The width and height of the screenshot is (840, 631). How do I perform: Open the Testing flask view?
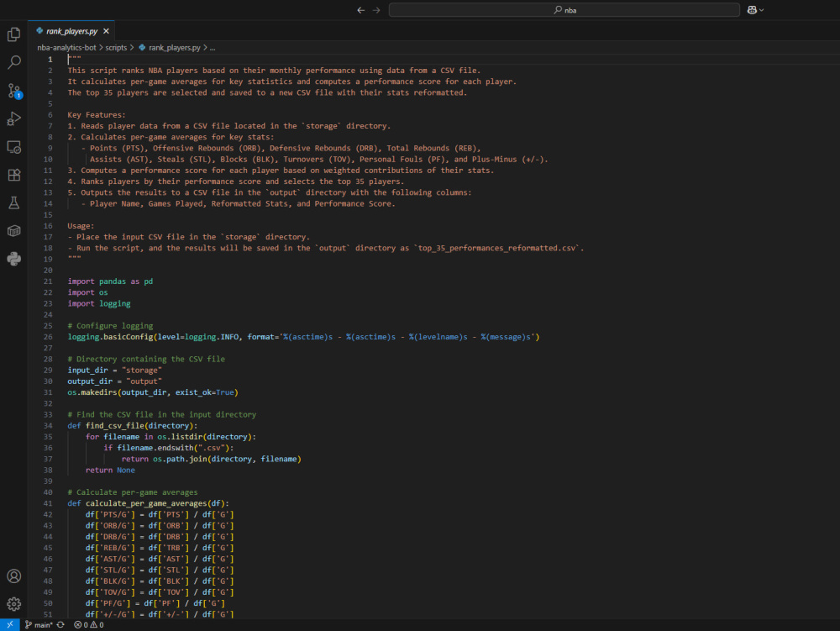pyautogui.click(x=14, y=202)
